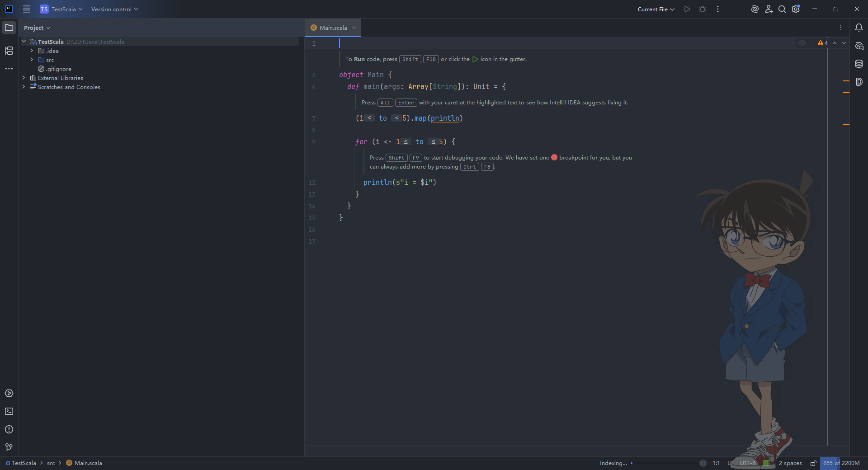Open the Git tool window icon
The image size is (868, 470).
(9, 447)
